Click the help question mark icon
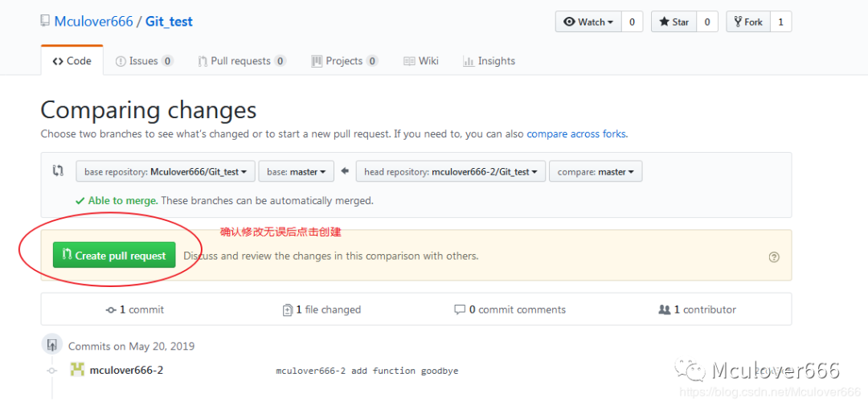Viewport: 868px width, 406px height. pos(774,257)
